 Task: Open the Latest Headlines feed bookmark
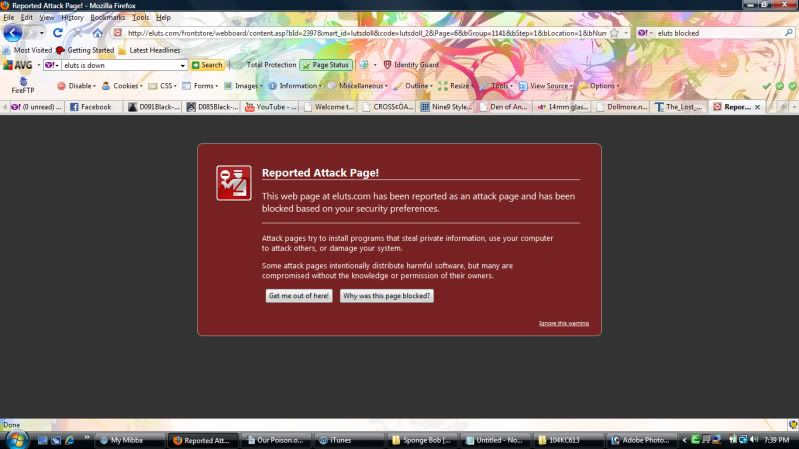click(149, 50)
